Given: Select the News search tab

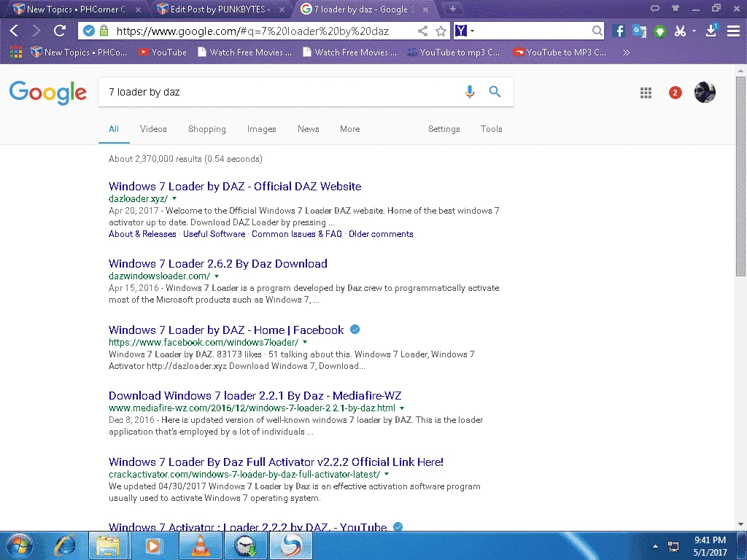Looking at the screenshot, I should (309, 129).
